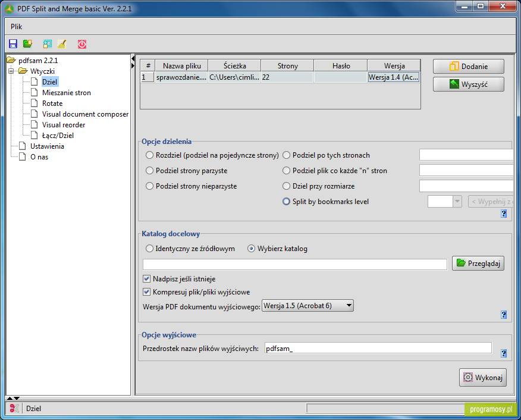The image size is (521, 420).
Task: Click the up arrow above status bar
Action: point(10,398)
